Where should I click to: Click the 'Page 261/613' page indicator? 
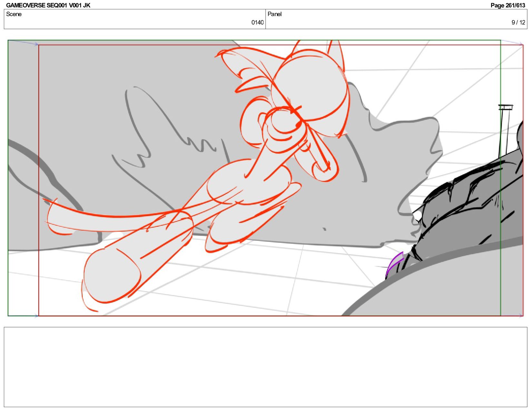tap(508, 5)
